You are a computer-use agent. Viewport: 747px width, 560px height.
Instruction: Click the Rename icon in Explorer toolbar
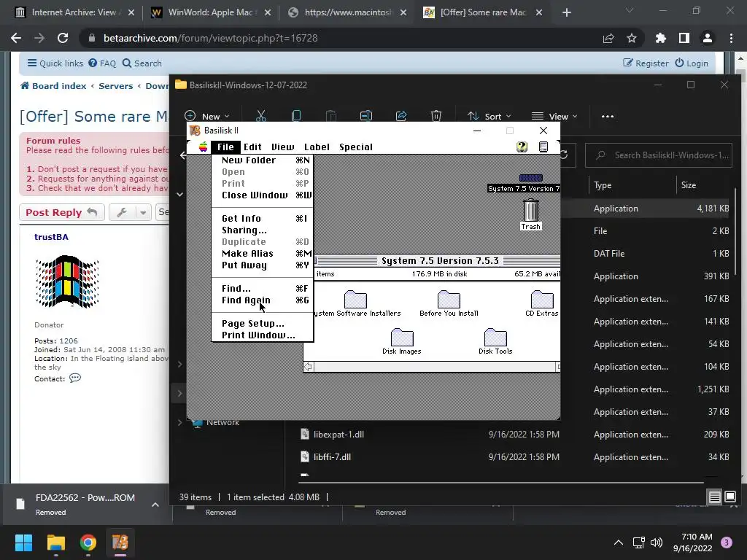pyautogui.click(x=366, y=116)
